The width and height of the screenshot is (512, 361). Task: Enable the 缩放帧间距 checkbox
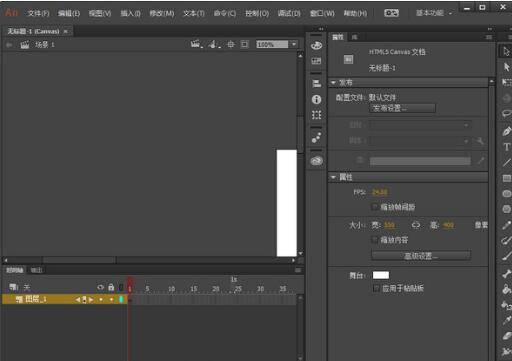tap(375, 207)
